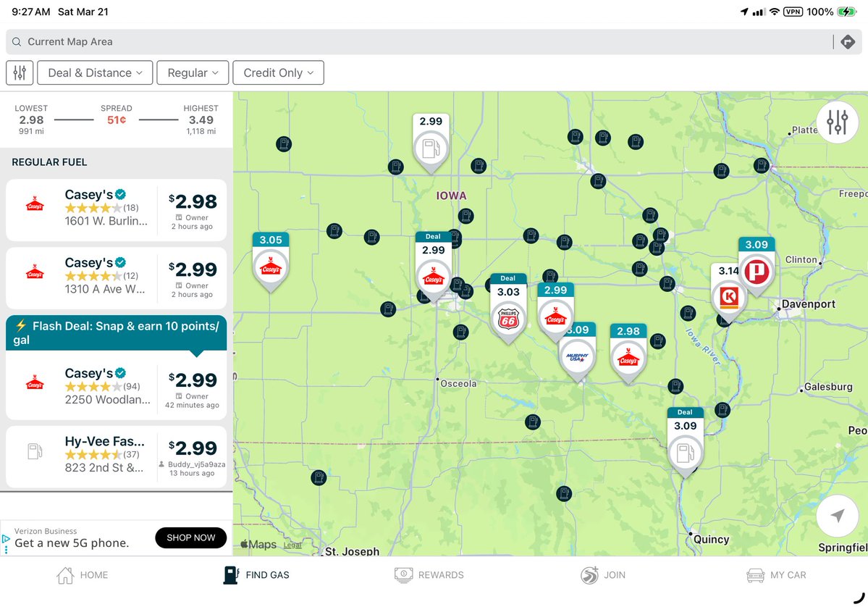The width and height of the screenshot is (868, 607).
Task: Expand the Deal & Distance sort dropdown
Action: [x=95, y=72]
